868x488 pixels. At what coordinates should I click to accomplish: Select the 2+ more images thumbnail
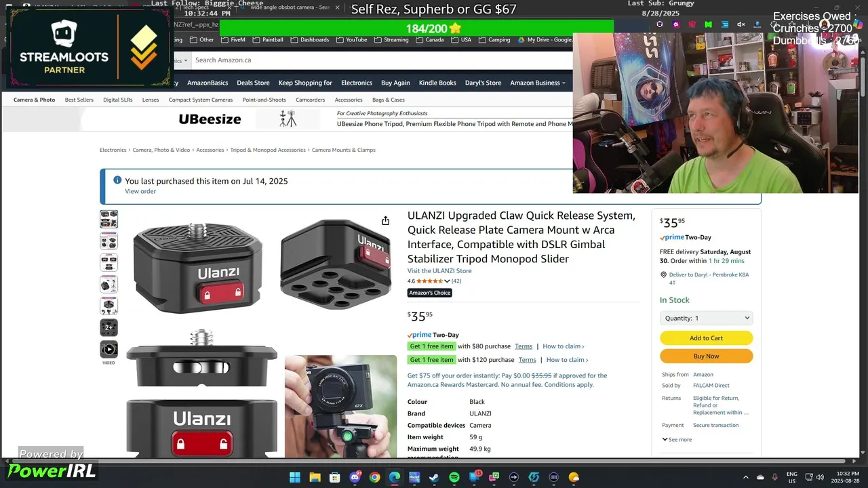(x=108, y=327)
